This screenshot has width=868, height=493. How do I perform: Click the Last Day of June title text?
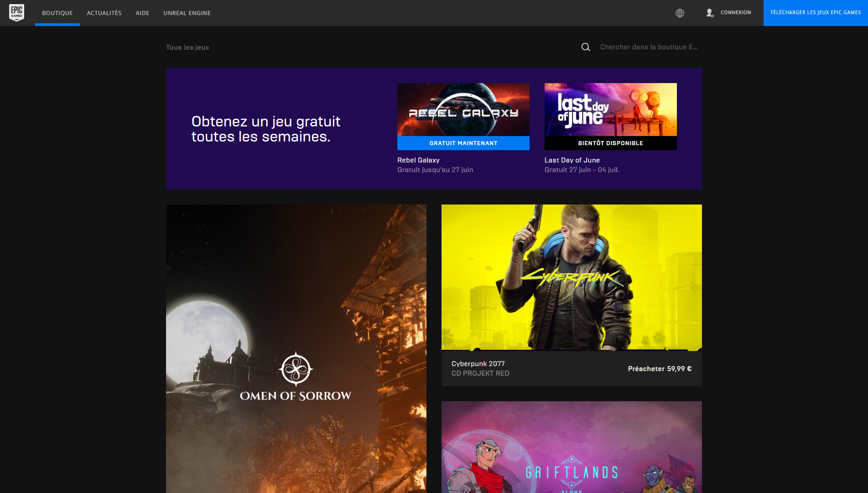pyautogui.click(x=572, y=160)
